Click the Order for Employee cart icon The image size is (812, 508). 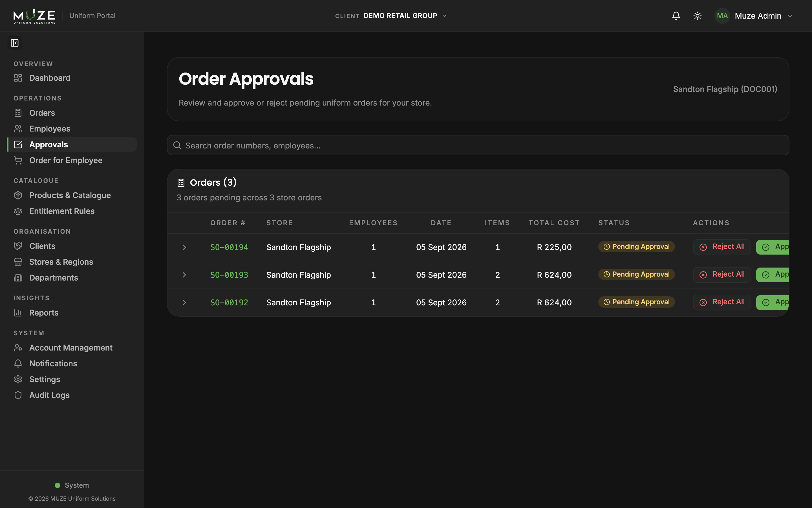click(18, 160)
